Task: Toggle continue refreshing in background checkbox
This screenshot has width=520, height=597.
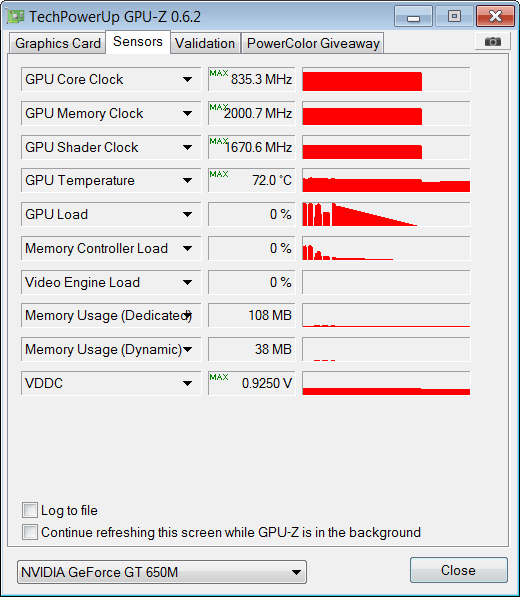Action: click(30, 532)
